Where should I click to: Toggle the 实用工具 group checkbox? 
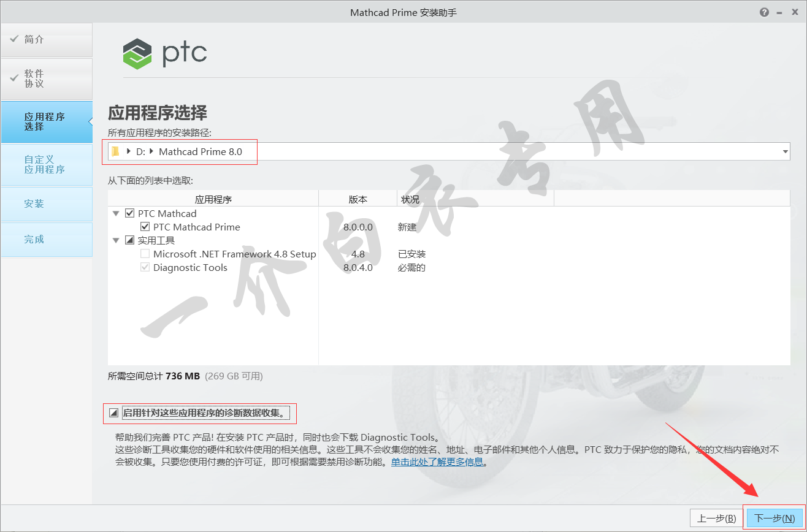pos(129,240)
